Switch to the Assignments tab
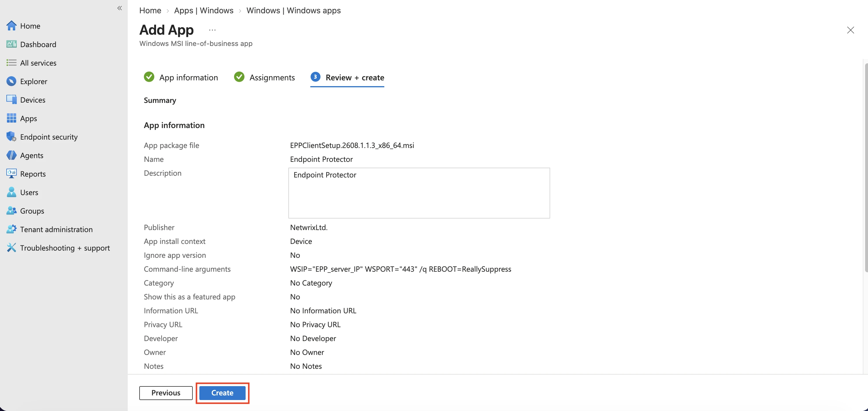 (264, 77)
